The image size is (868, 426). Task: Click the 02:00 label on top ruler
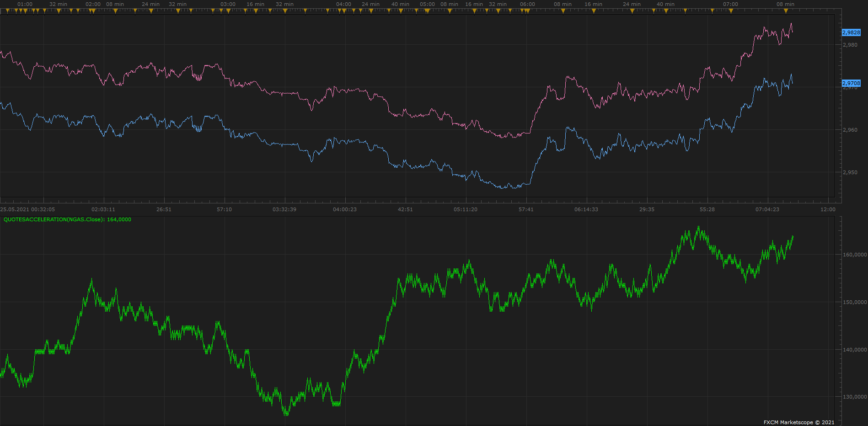point(93,4)
